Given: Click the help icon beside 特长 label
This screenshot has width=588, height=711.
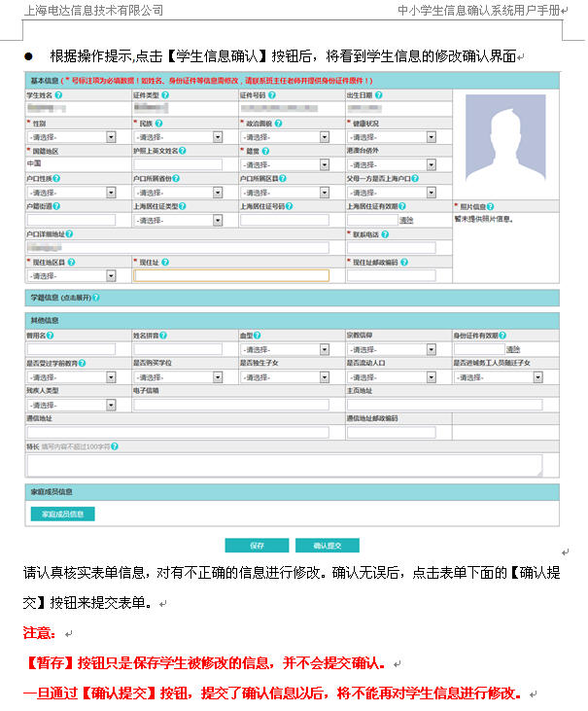Looking at the screenshot, I should point(115,446).
